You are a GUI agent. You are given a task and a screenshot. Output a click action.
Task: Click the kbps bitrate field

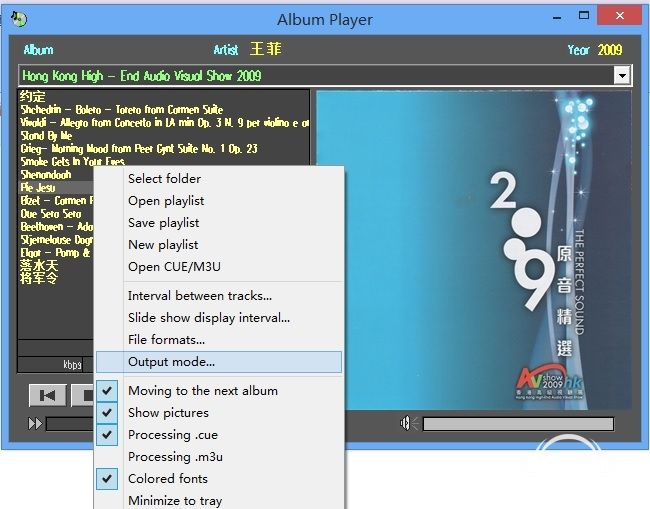(50, 364)
